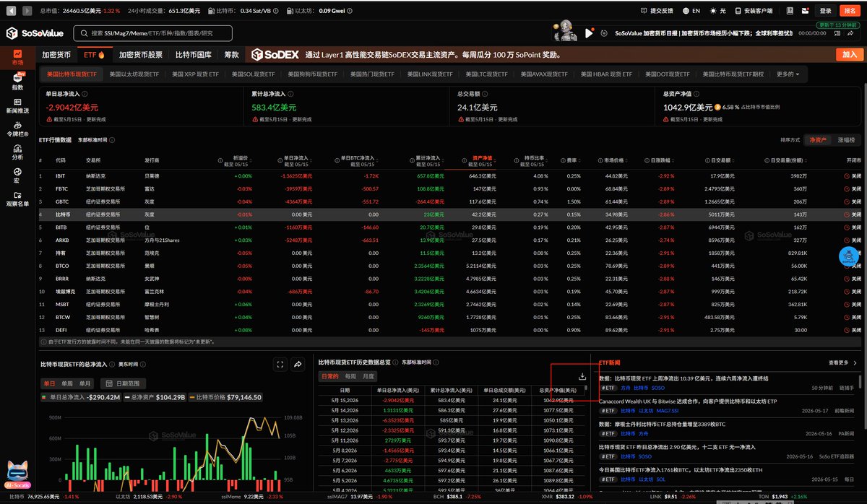867x504 pixels.
Task: Expand the 更多的 ETF categories dropdown
Action: [x=788, y=74]
